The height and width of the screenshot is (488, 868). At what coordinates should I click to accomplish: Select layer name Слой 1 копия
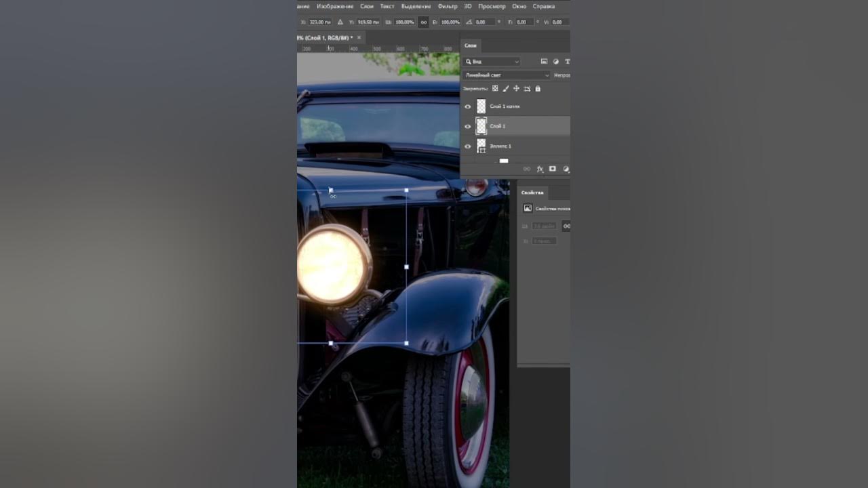[x=505, y=106]
